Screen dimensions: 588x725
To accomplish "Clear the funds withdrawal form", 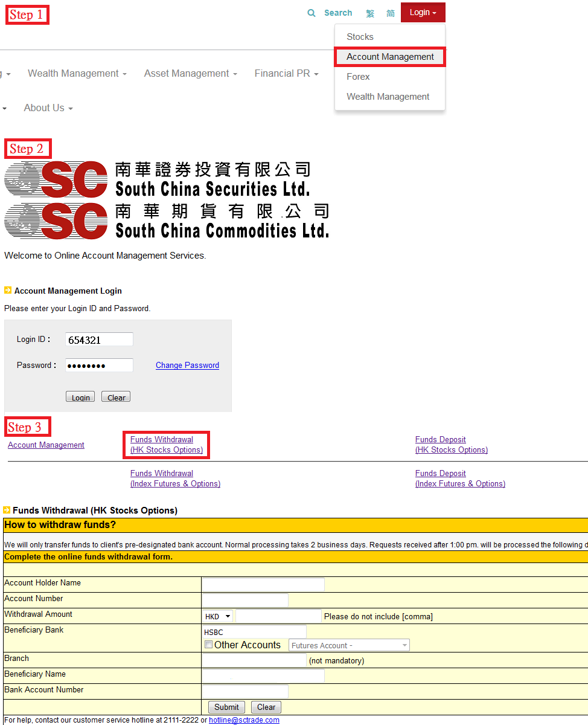I will (266, 707).
